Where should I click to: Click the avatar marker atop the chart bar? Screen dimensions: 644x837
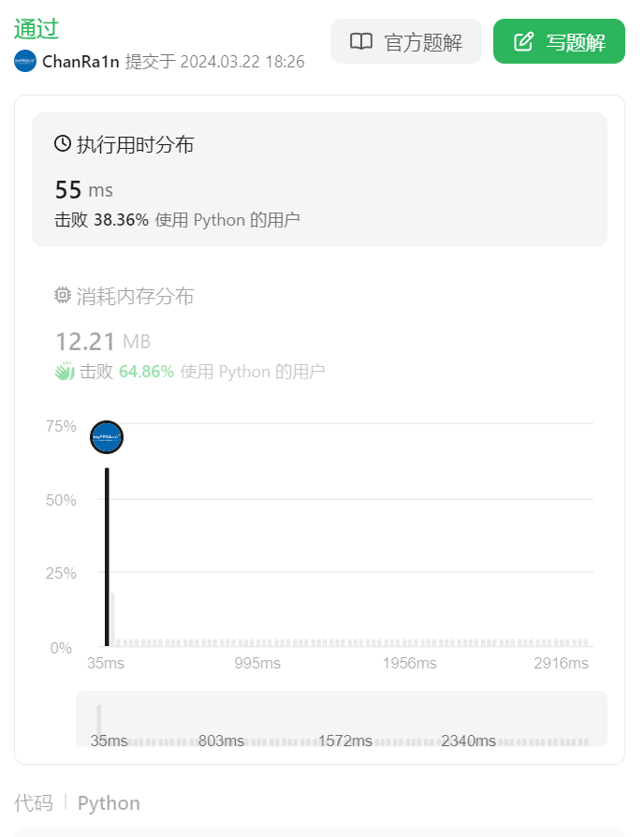(x=107, y=437)
